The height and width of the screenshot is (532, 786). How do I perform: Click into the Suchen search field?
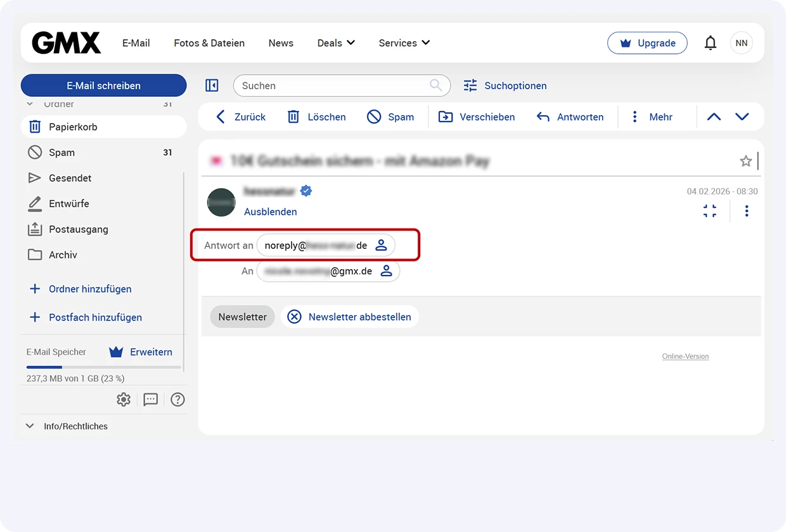pos(333,85)
